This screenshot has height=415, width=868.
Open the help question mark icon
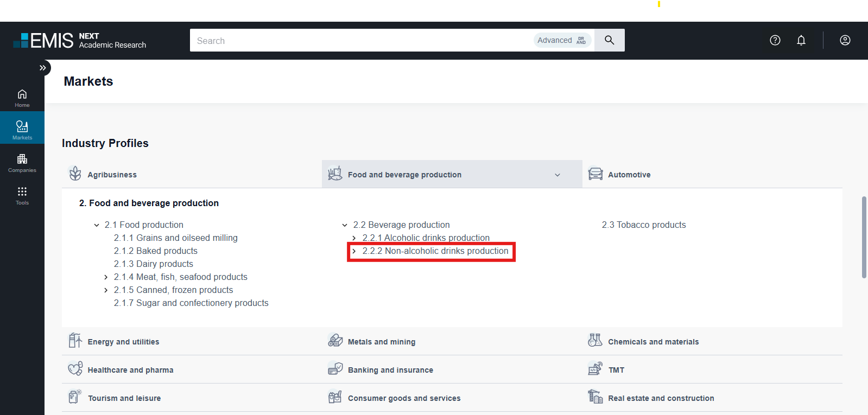coord(775,40)
